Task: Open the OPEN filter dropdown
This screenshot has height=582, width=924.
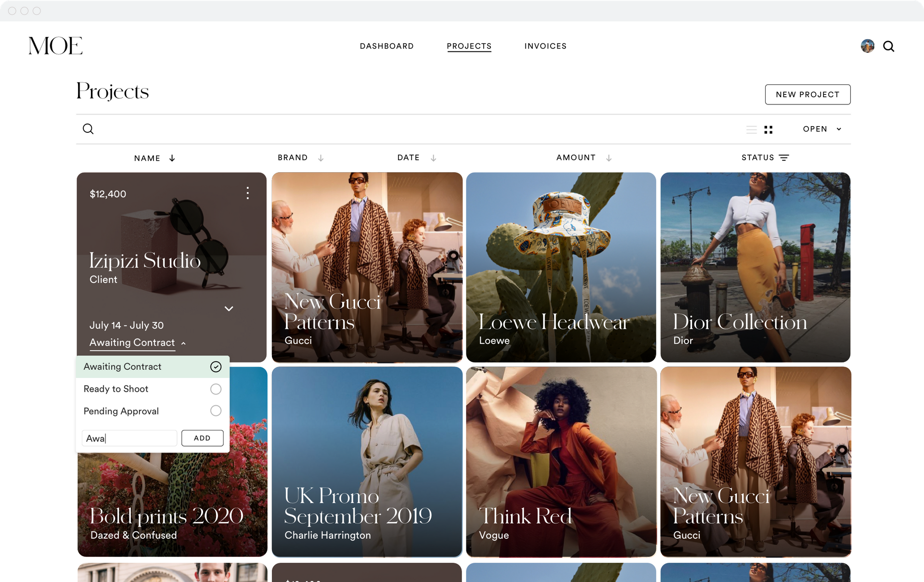Action: (822, 129)
